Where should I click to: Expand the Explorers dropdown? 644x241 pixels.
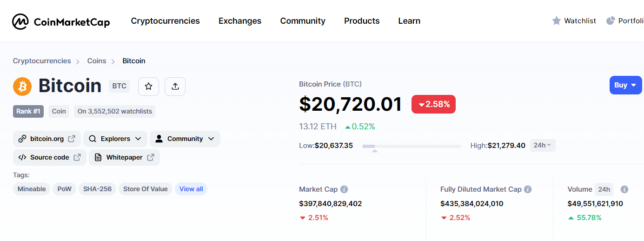(115, 139)
